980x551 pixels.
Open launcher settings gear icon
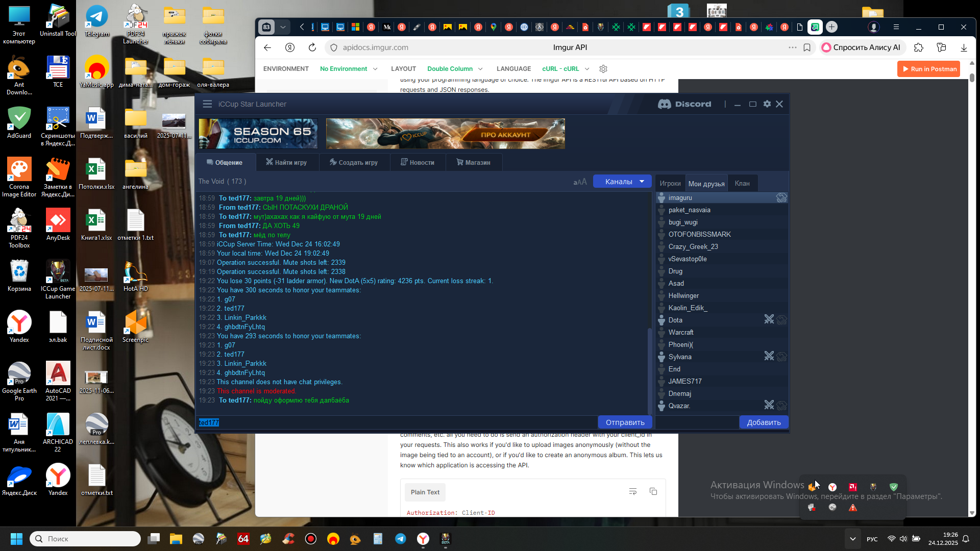(x=767, y=104)
